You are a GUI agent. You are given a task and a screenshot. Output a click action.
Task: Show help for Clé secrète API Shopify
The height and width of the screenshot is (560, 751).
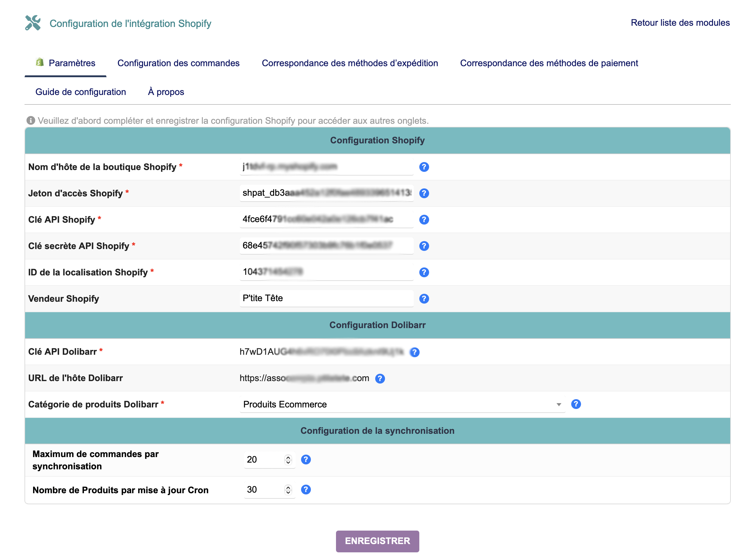(424, 246)
